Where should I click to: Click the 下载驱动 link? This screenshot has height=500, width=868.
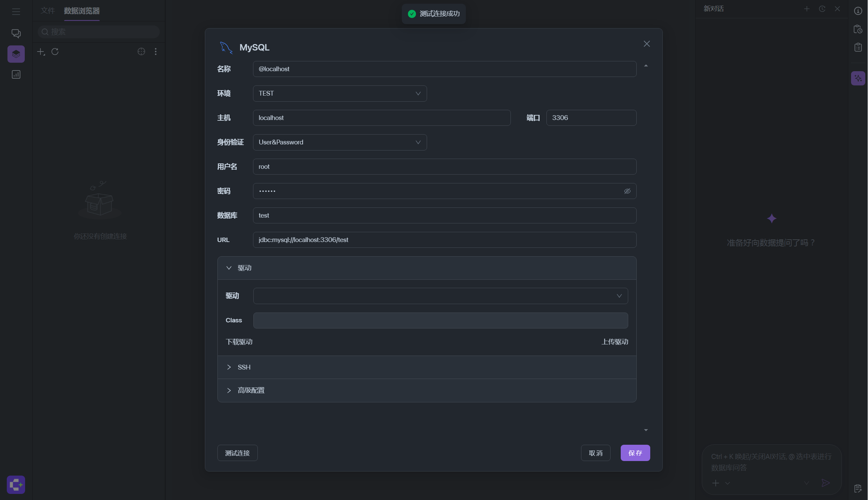(239, 342)
